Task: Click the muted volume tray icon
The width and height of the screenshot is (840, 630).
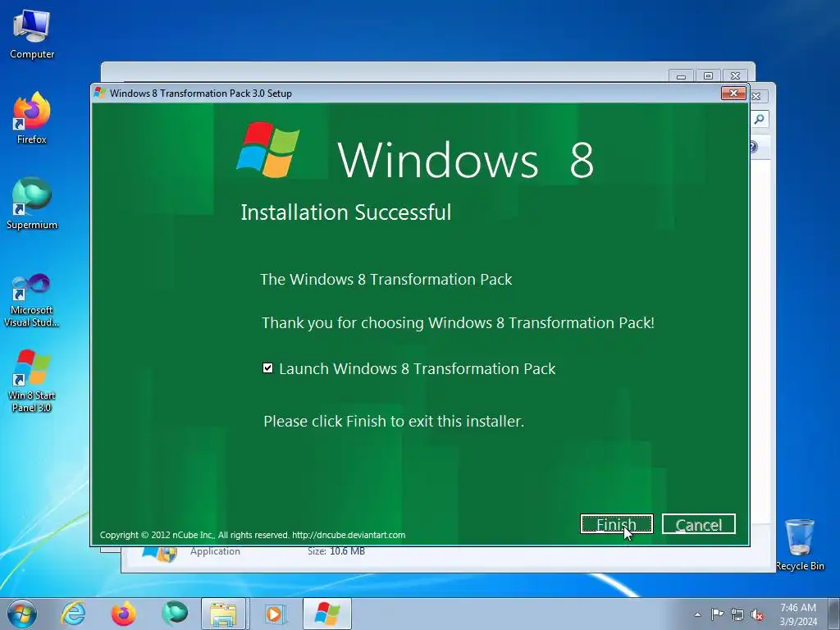Action: 757,614
